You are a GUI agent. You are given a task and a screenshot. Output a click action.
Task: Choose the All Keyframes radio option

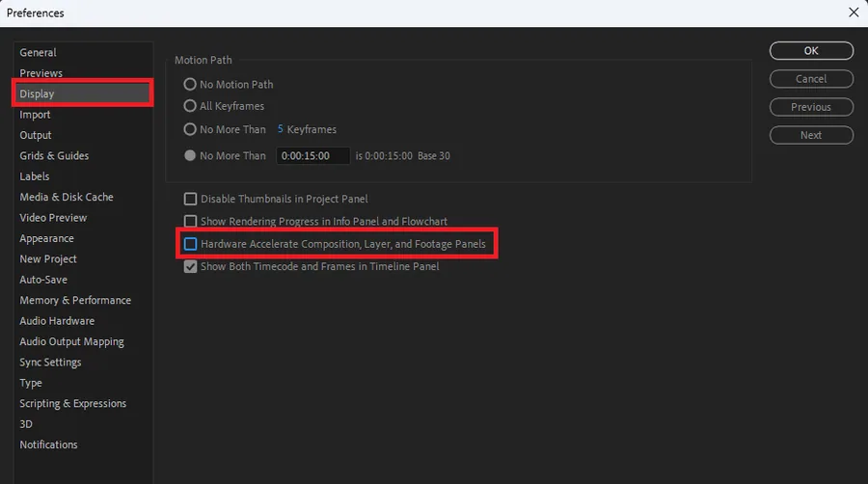point(190,106)
